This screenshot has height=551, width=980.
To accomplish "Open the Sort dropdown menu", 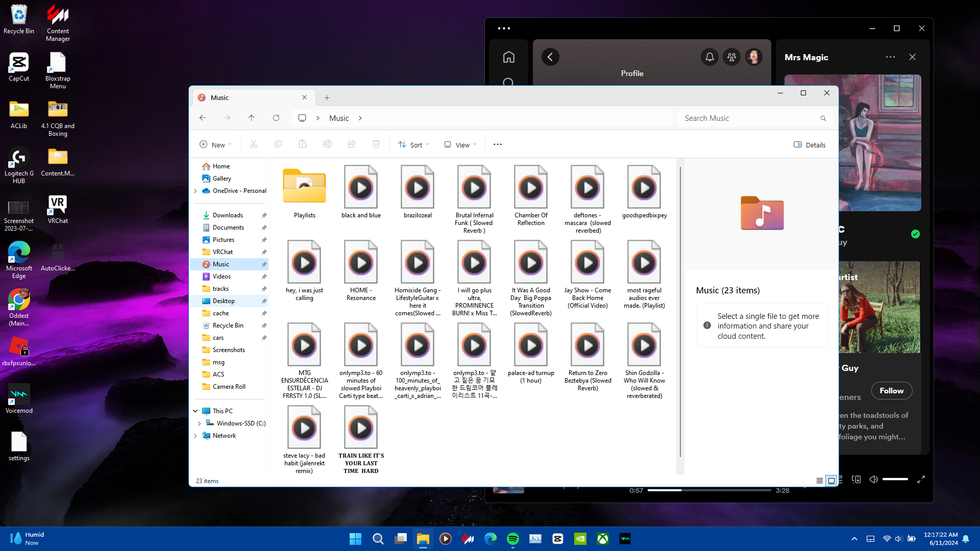I will pos(413,145).
